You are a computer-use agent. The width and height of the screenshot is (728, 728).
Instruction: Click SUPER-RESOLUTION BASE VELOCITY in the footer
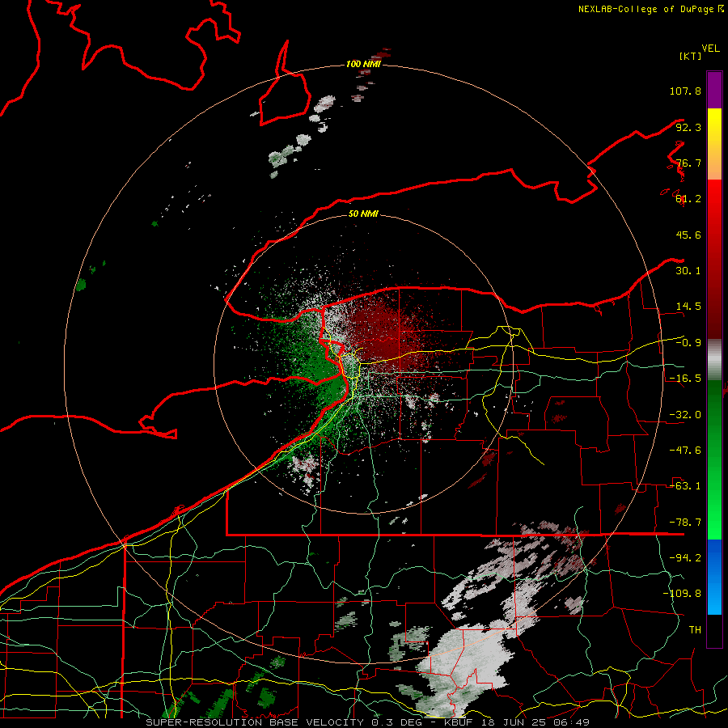point(255,722)
